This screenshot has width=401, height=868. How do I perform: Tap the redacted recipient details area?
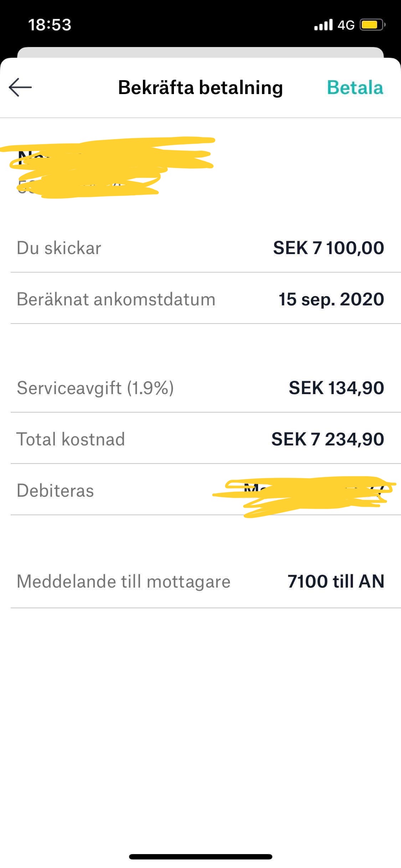tap(107, 167)
